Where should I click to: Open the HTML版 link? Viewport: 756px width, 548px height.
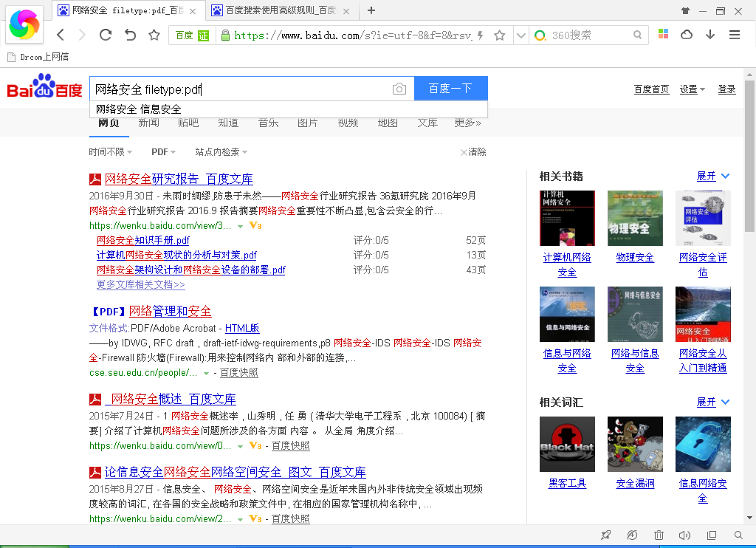[242, 329]
